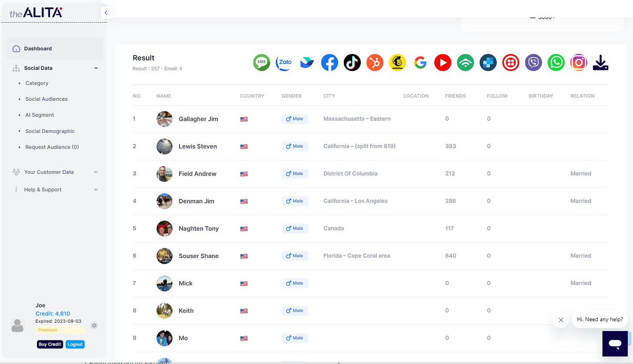The width and height of the screenshot is (633, 364).
Task: Click 'District Of Columbia' city cell
Action: pyautogui.click(x=350, y=174)
